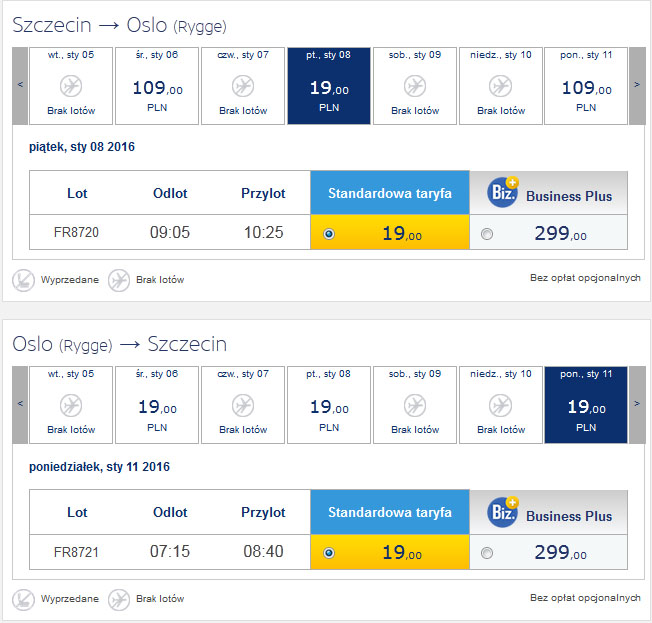Select the standard fare 19,00 radio for FR8721
The image size is (652, 623).
point(329,553)
